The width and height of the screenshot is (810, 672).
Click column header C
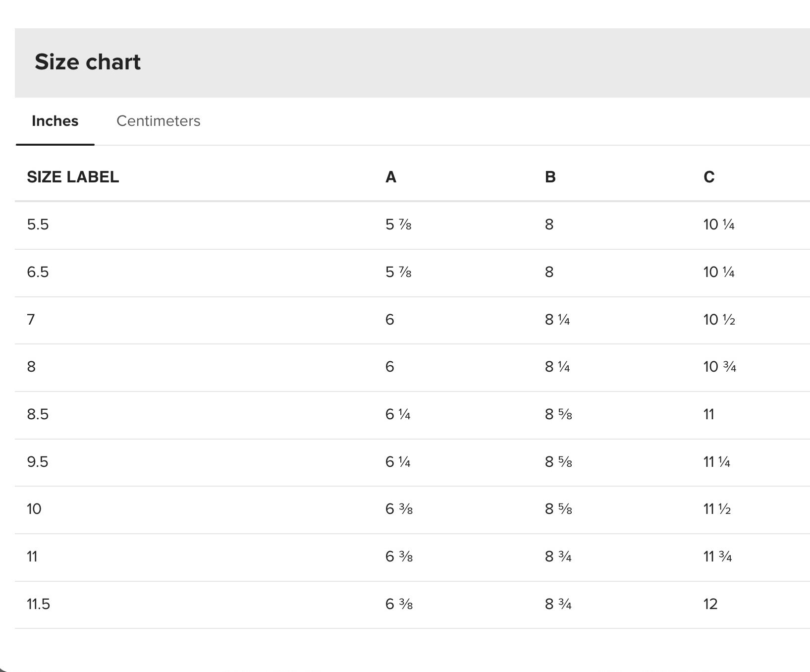pos(709,177)
